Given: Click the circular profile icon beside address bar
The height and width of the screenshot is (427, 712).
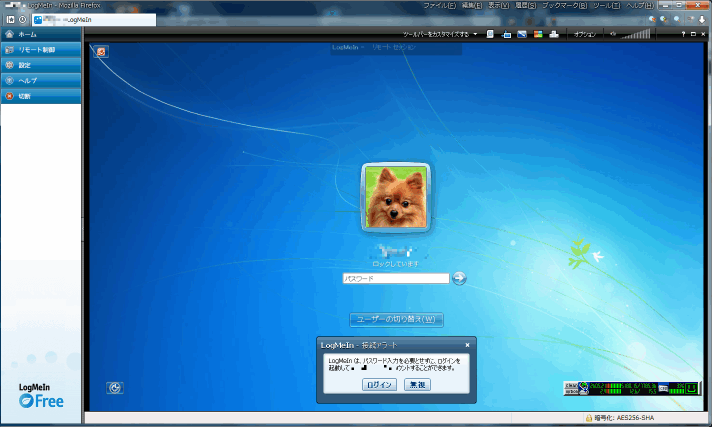Looking at the screenshot, I should [22, 20].
